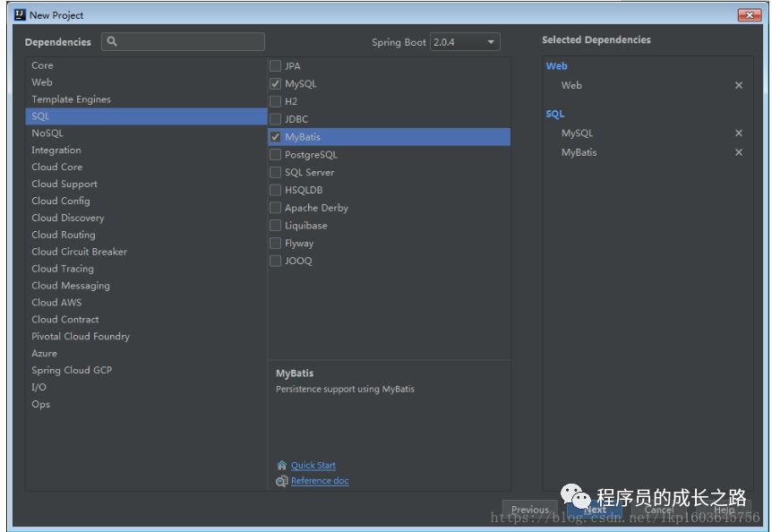Select Cloud Support category
Screen dimensions: 772x532
146,184
